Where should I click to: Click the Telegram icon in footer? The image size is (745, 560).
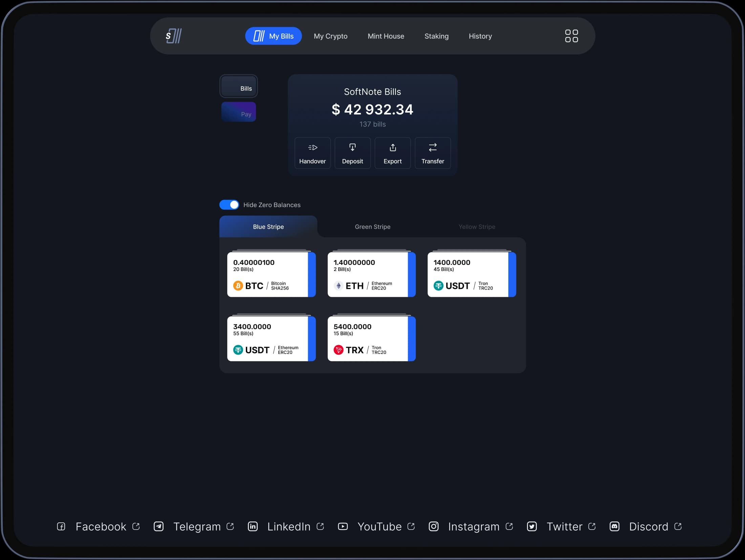point(158,527)
